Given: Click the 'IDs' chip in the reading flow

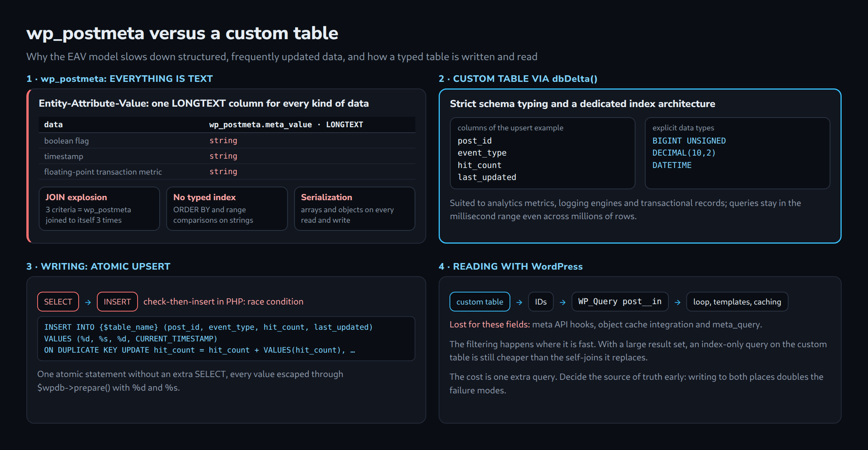Looking at the screenshot, I should tap(541, 301).
